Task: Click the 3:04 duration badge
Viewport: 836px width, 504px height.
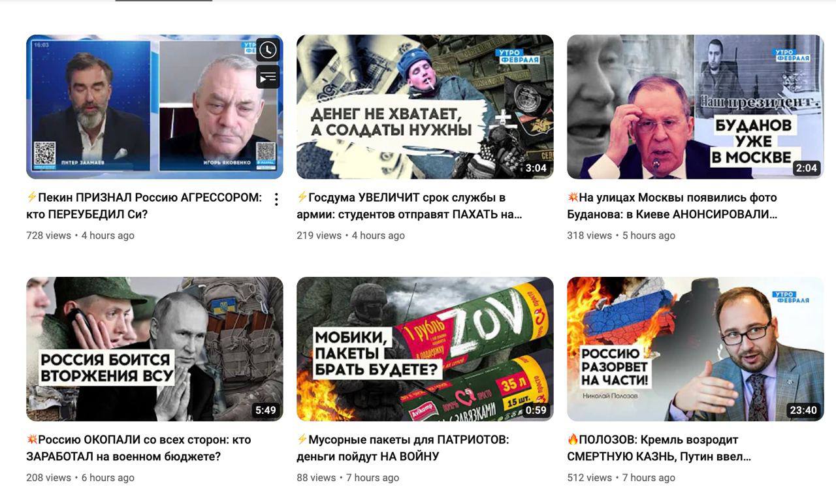Action: click(536, 168)
